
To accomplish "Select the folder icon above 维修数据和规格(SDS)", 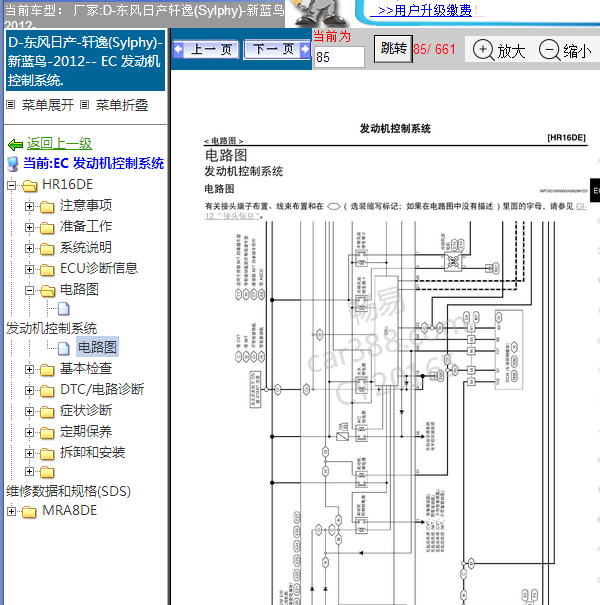I will point(47,472).
